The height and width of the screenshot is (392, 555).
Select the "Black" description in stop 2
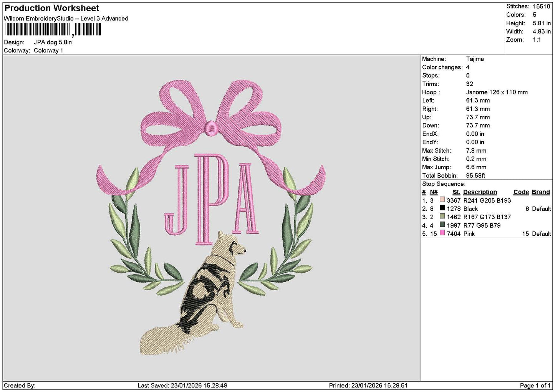point(471,209)
